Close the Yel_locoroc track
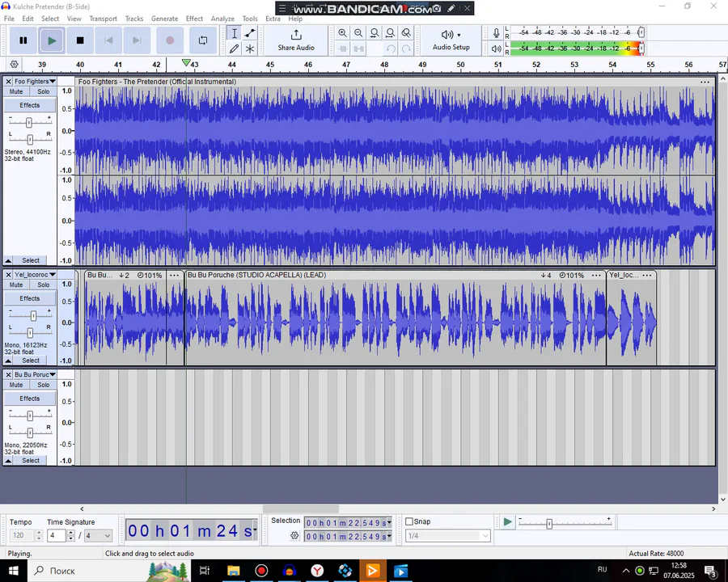This screenshot has width=728, height=582. point(8,275)
